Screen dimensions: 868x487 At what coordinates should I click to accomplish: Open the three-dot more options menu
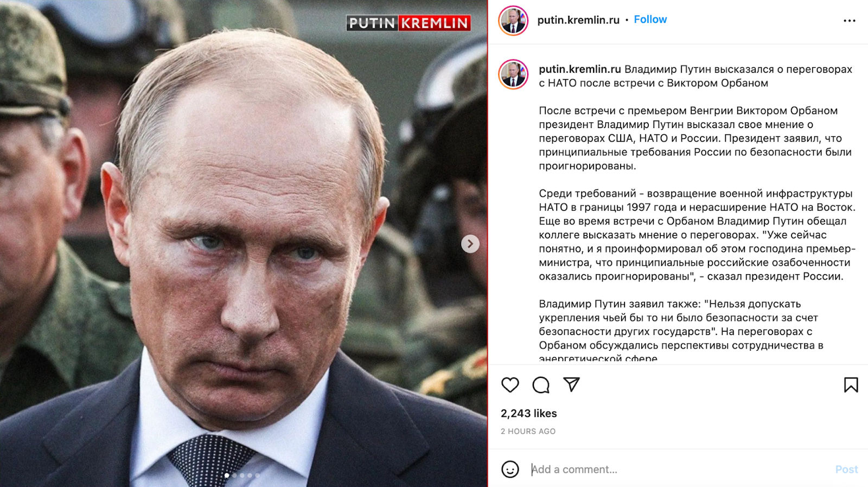[850, 21]
